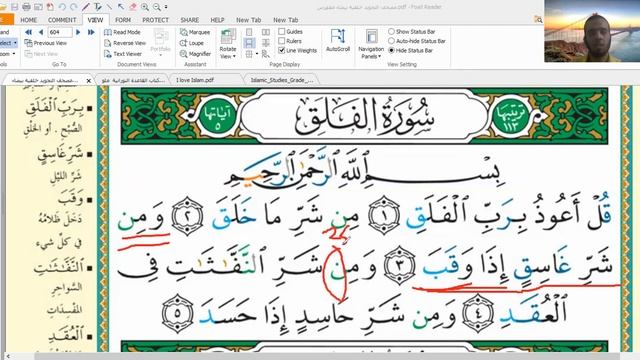
Task: Click the split view grid icon
Action: 249,54
